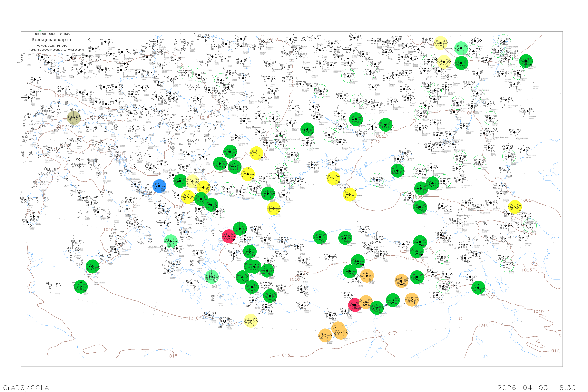Click the GrADS/COLA label at bottom left

(26, 387)
